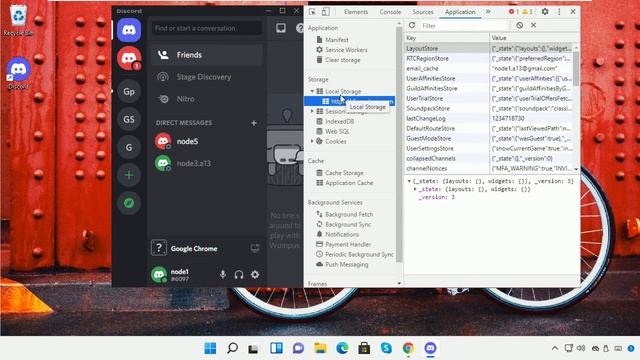
Task: Click the node1 user panel avatar
Action: [159, 275]
